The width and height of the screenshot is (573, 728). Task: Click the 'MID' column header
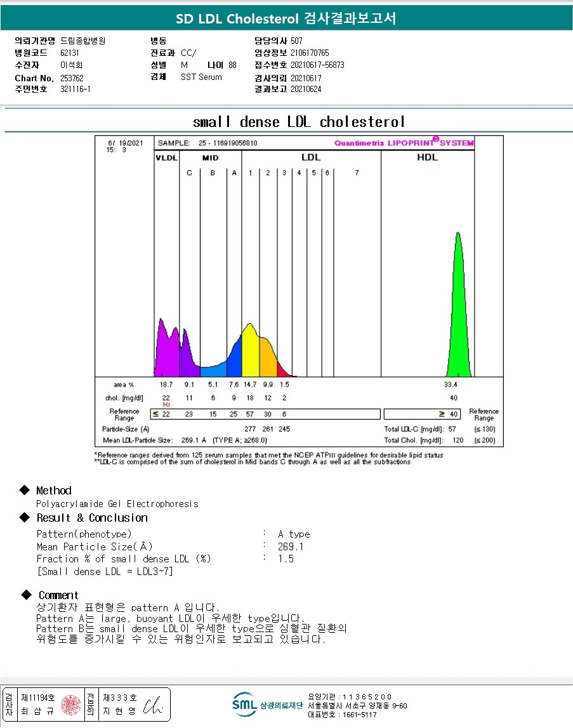pyautogui.click(x=210, y=158)
